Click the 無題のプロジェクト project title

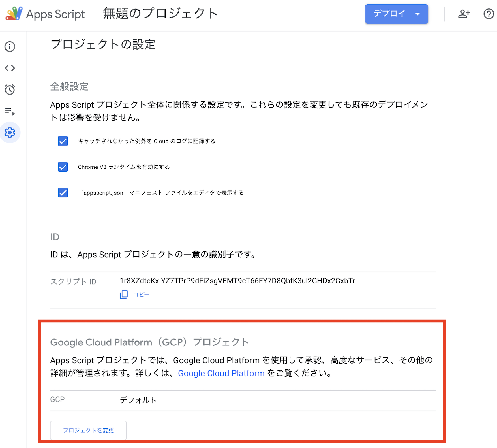(160, 14)
